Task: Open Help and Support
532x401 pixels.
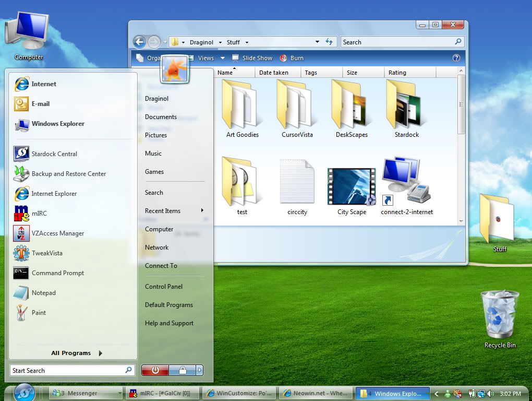Action: [x=169, y=323]
